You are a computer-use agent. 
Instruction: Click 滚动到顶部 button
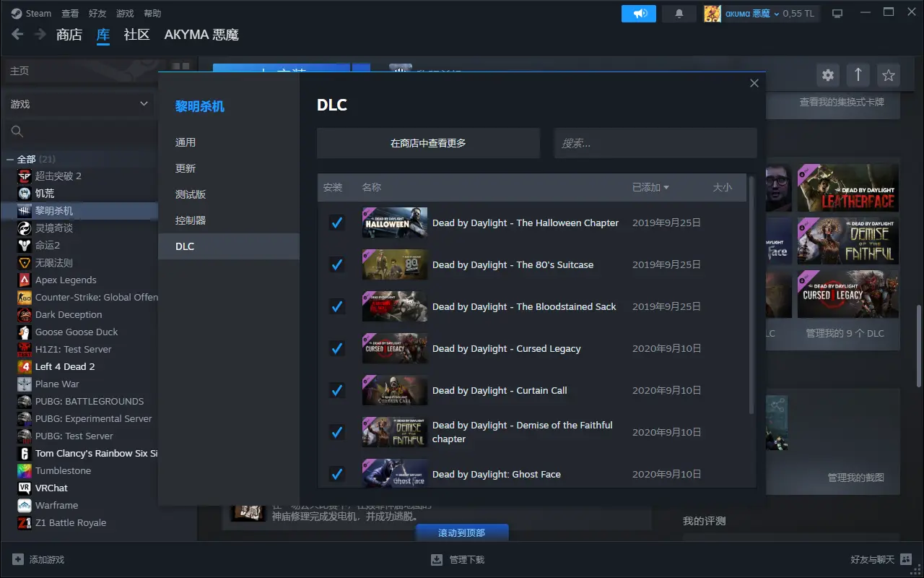pos(462,532)
